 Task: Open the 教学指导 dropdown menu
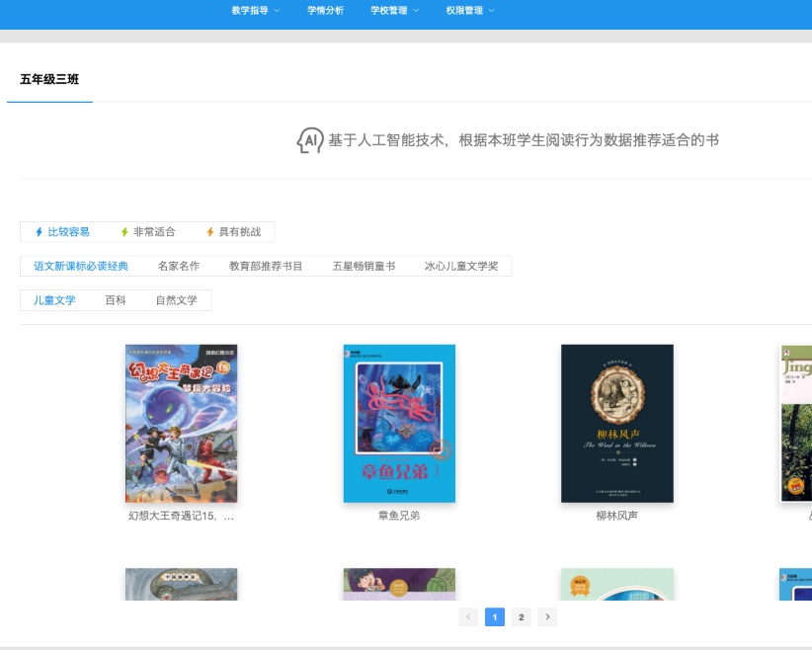coord(255,10)
